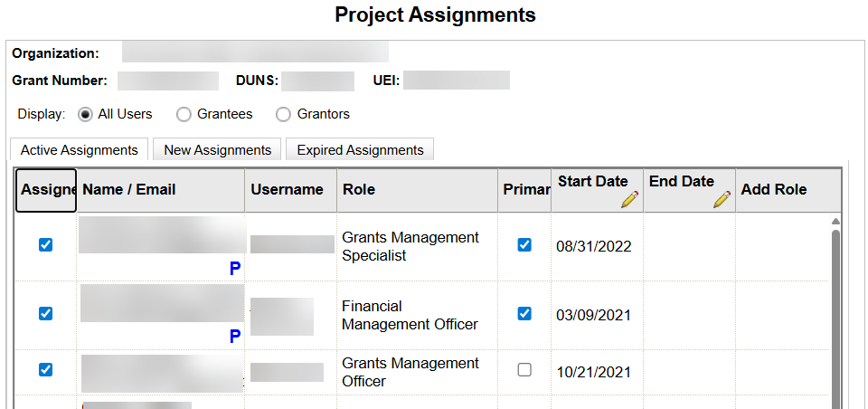
Task: Select the Grantors display option
Action: (x=284, y=115)
